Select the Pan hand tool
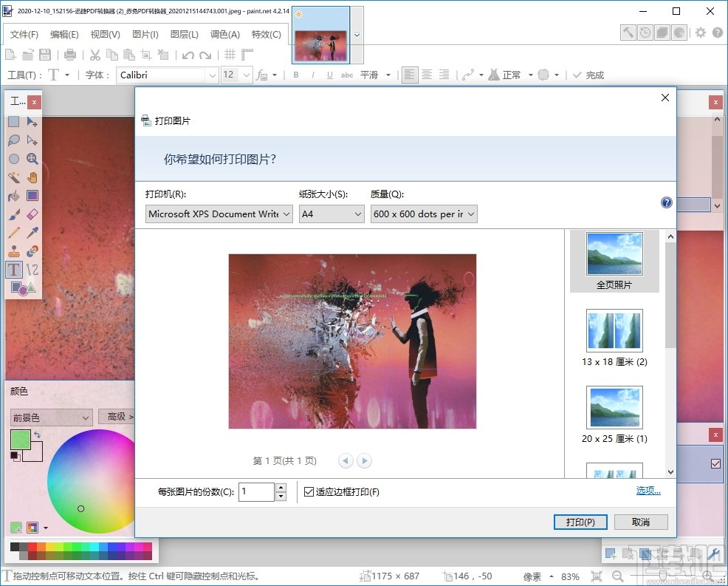Viewport: 728px width, 586px height. pos(32,177)
